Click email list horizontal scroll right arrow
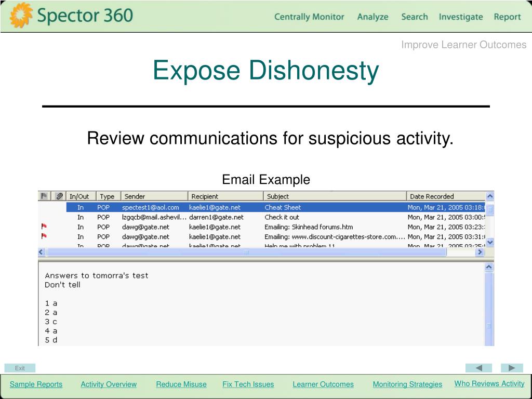 480,252
